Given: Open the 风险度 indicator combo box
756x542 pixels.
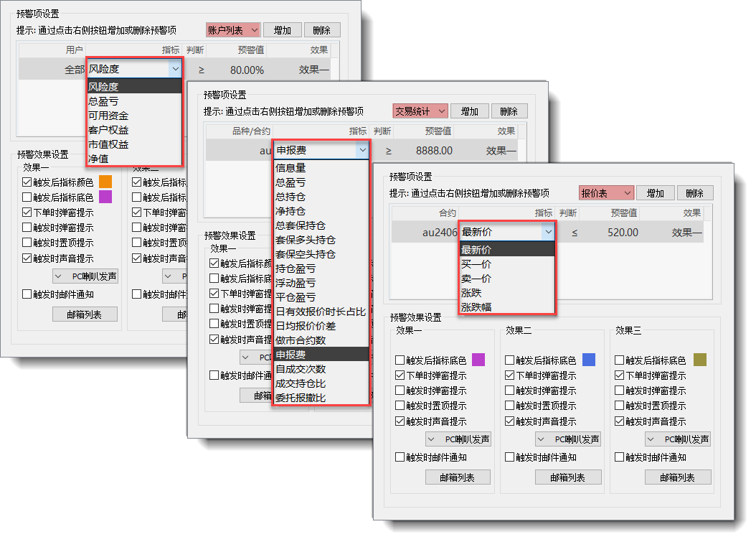Looking at the screenshot, I should pyautogui.click(x=134, y=69).
